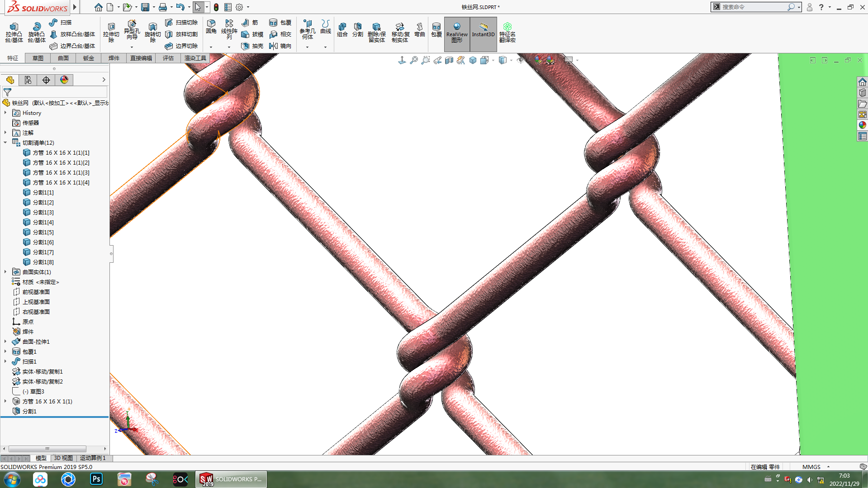Open the MMGS units status selector
868x488 pixels.
click(x=816, y=467)
